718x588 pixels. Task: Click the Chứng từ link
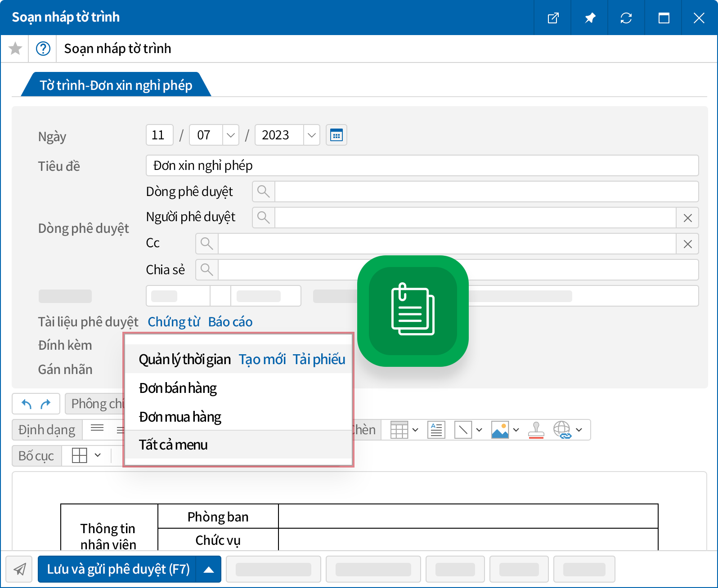[x=174, y=322]
